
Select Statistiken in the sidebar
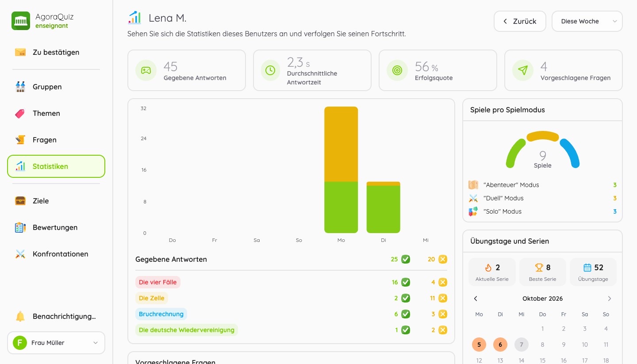pos(56,166)
